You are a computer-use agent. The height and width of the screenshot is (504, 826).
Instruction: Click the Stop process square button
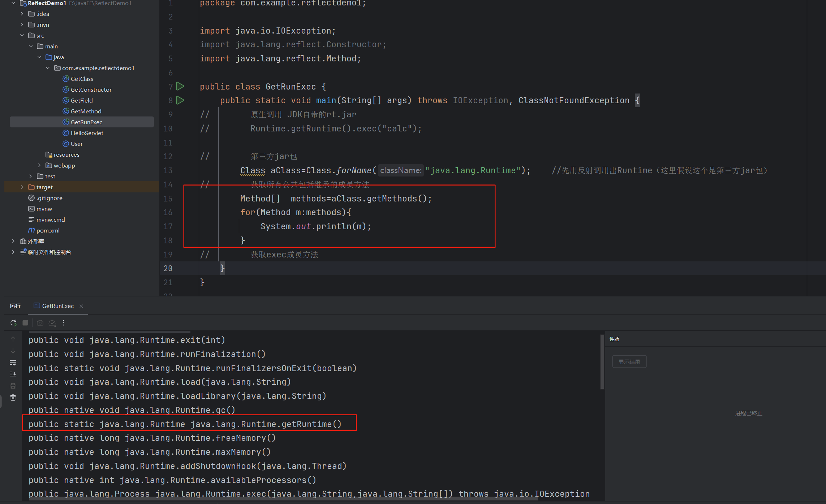point(25,323)
